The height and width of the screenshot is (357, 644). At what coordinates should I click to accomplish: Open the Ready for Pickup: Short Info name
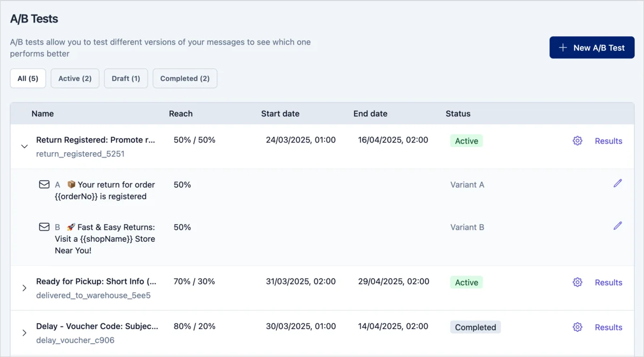97,281
